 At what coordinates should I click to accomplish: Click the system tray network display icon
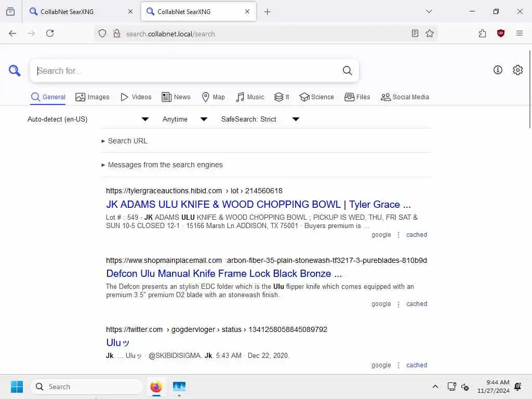point(452,387)
